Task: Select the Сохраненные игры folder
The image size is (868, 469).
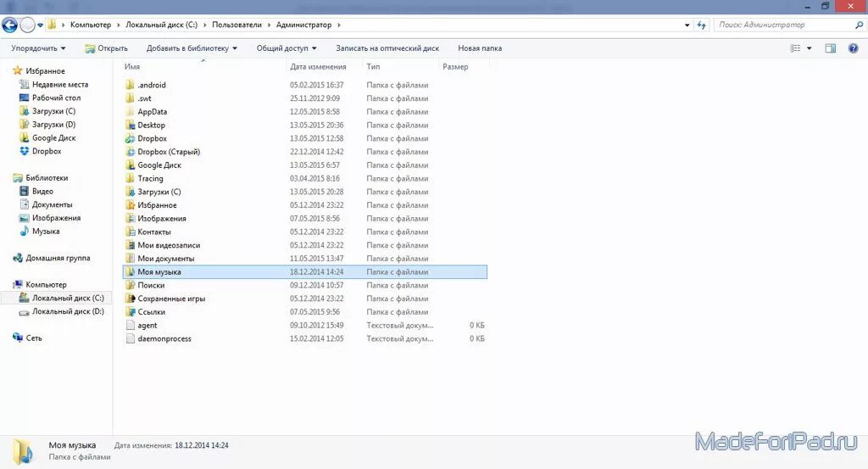Action: [x=165, y=299]
